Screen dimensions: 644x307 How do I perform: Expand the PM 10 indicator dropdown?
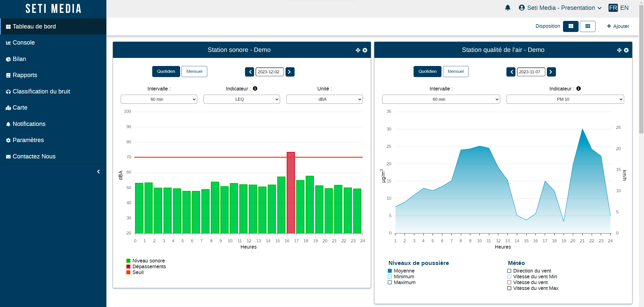(x=565, y=99)
